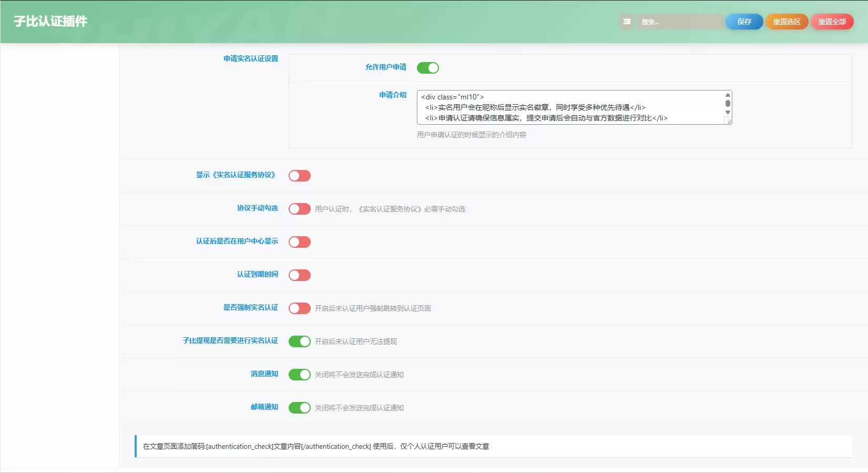The height and width of the screenshot is (473, 868).
Task: Enable 显示《实名认证服务协议》 switch
Action: (x=300, y=176)
